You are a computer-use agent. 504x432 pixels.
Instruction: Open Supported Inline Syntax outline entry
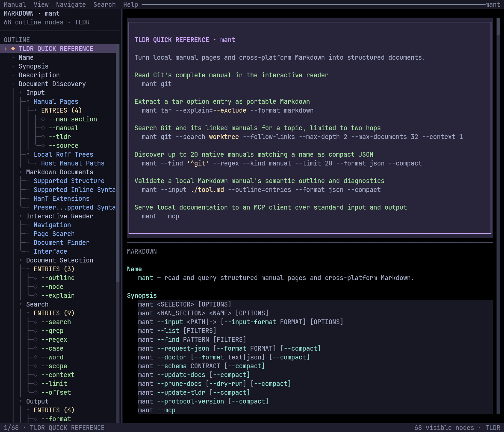coord(74,190)
